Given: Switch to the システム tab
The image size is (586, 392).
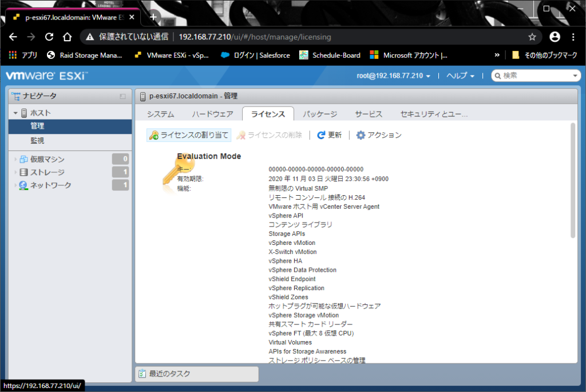Looking at the screenshot, I should (160, 114).
